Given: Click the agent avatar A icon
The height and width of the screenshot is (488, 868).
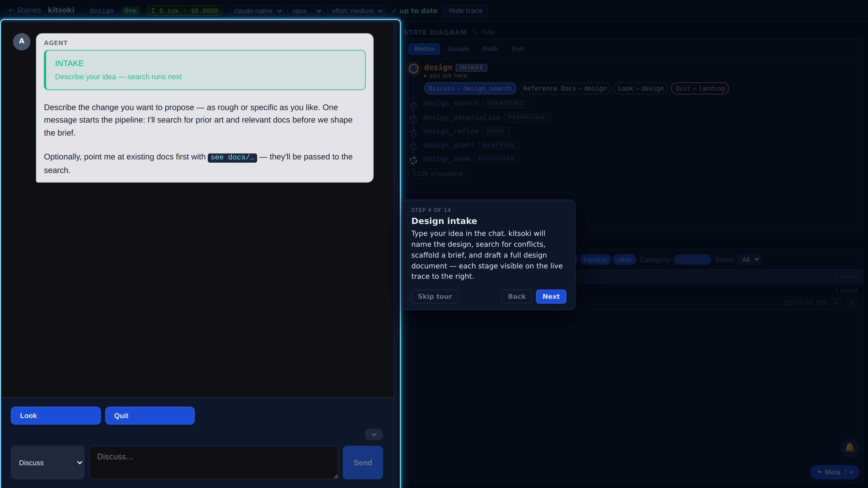Looking at the screenshot, I should pyautogui.click(x=22, y=41).
